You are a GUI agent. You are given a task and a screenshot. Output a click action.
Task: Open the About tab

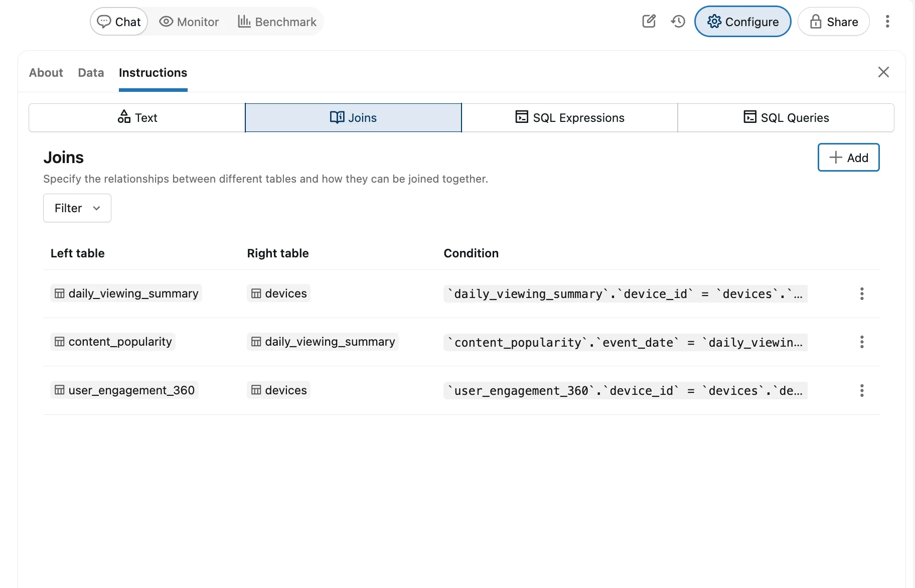pyautogui.click(x=46, y=73)
